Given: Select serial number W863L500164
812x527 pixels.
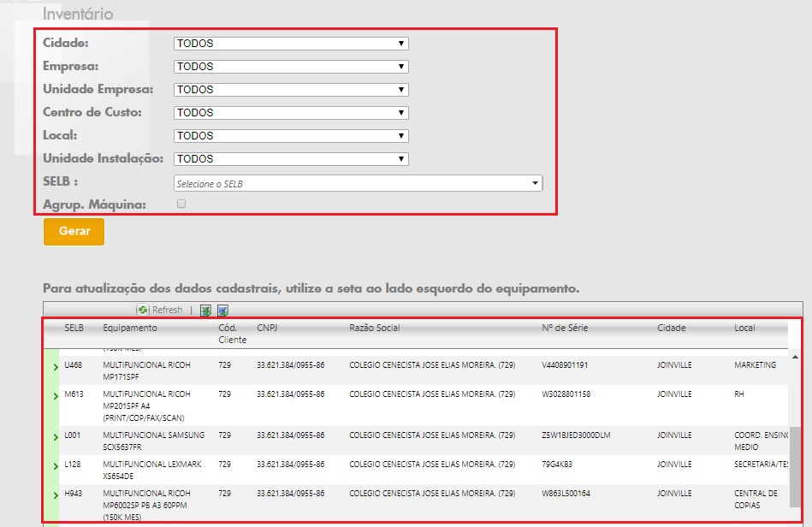Looking at the screenshot, I should (566, 494).
